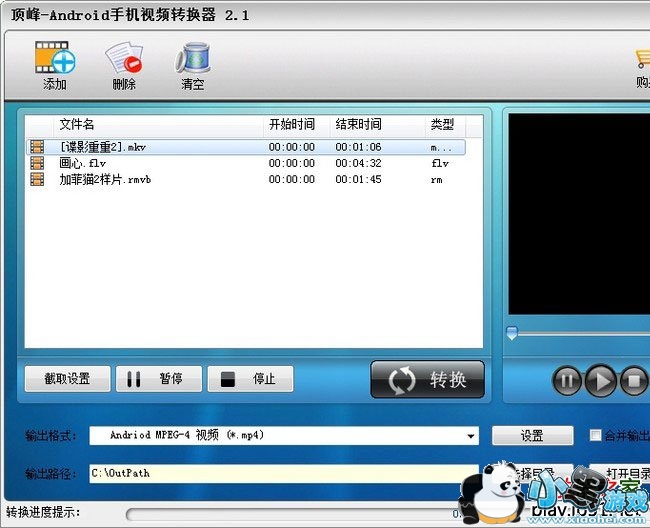
Task: Click the 停止 stop conversion button
Action: (x=250, y=378)
